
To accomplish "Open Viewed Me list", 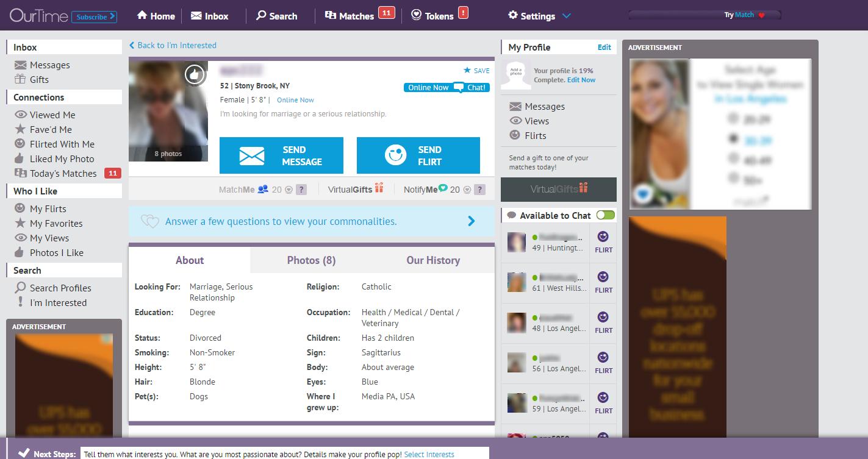I will 45,115.
